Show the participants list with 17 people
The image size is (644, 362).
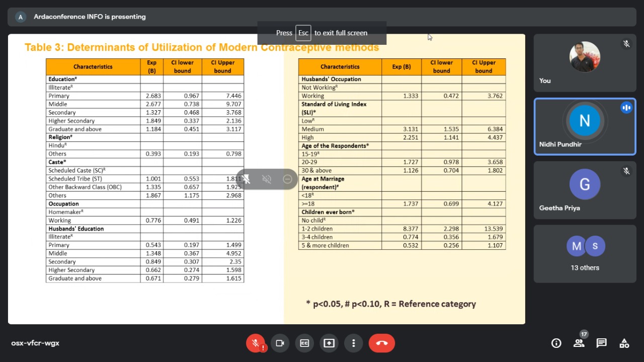coord(579,343)
